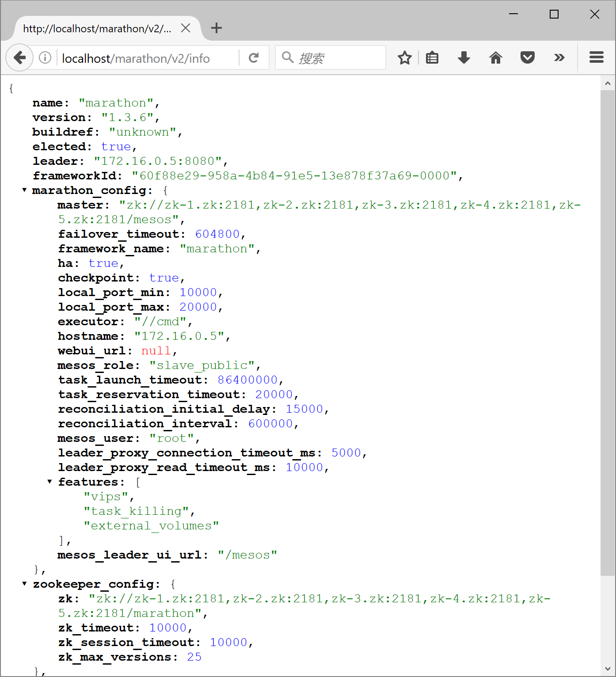Open a new tab with plus button
616x677 pixels.
pos(217,28)
